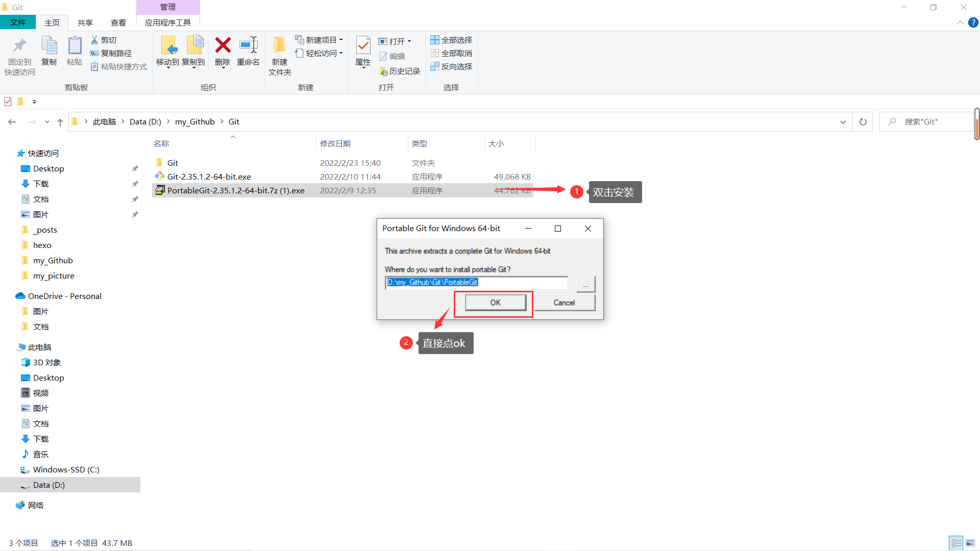
Task: Switch to details view in status bar
Action: coord(957,543)
